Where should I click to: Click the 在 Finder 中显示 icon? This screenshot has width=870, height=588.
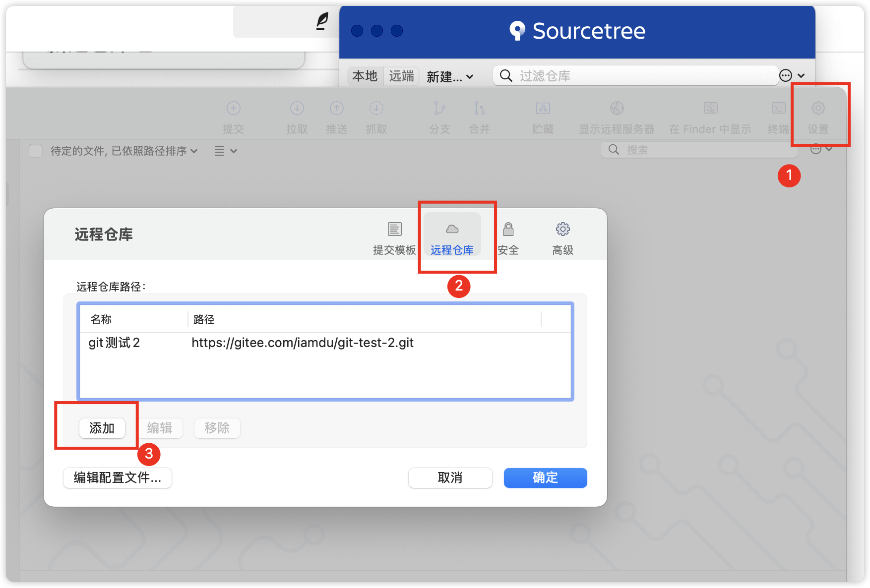711,108
